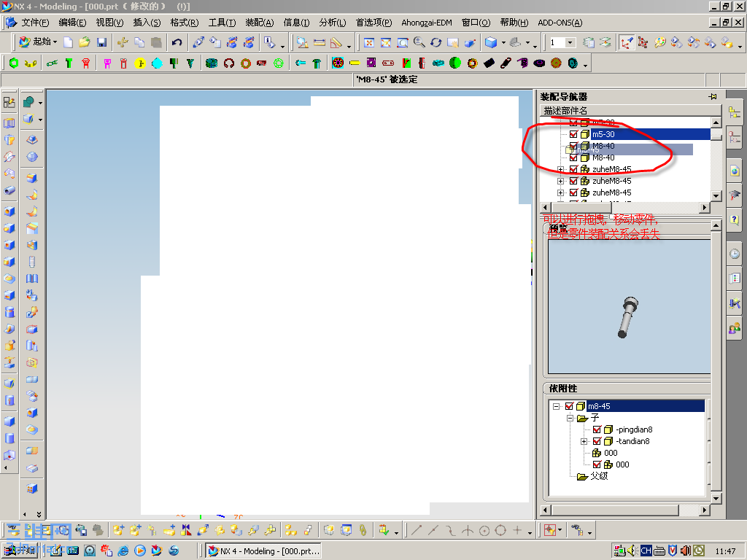Launch Internet Explorer from quick launch
747x560 pixels.
click(123, 551)
